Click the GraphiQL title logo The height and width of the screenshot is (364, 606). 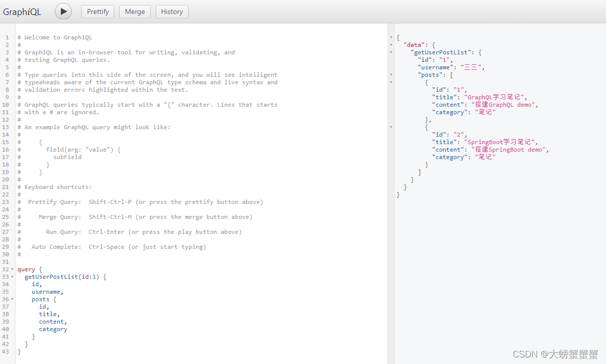pos(22,11)
